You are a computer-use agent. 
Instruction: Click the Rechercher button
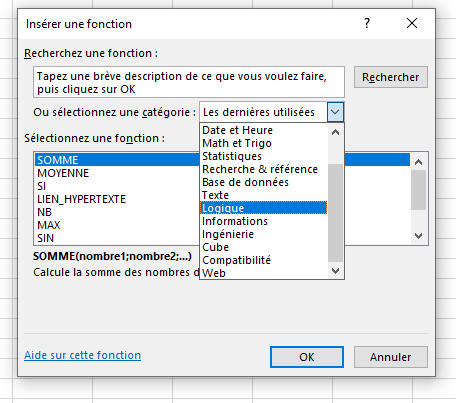tap(391, 77)
